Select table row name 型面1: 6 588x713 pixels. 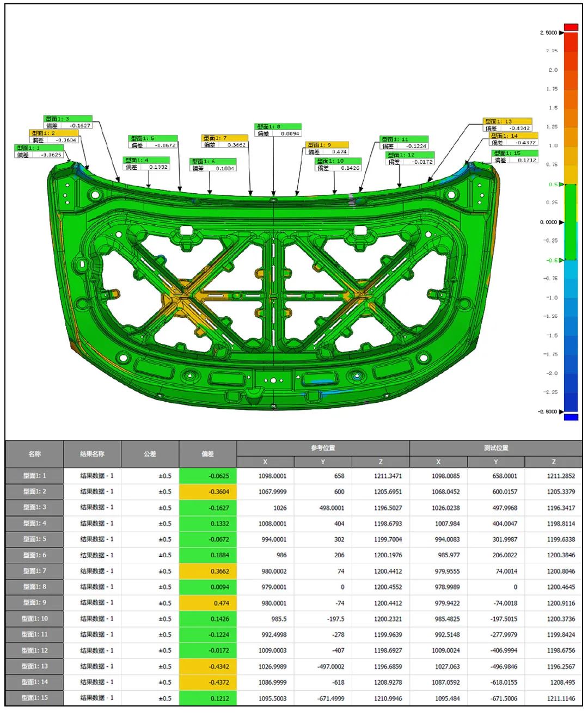(x=35, y=555)
